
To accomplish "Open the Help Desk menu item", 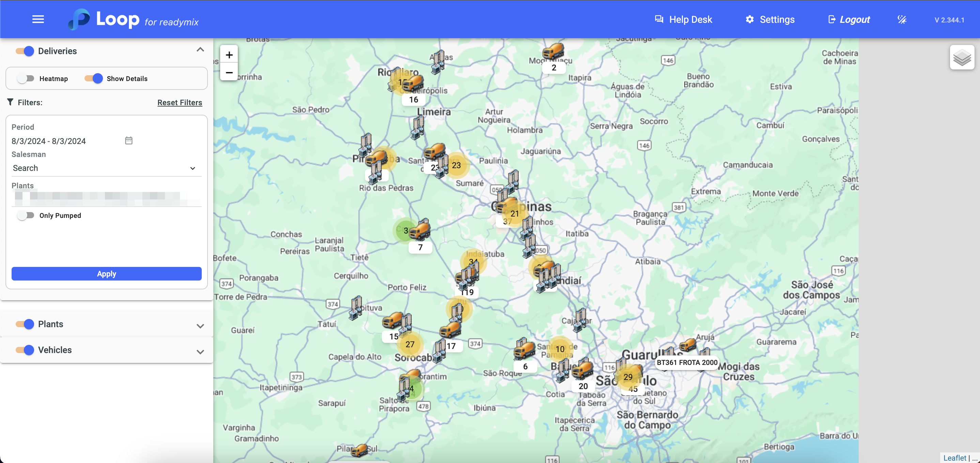I will [683, 20].
